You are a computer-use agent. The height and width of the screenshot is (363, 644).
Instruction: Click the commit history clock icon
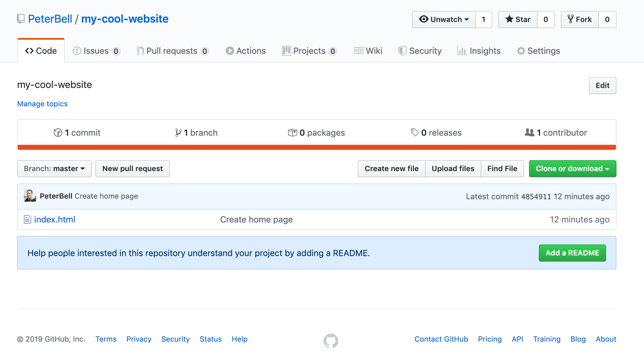pos(58,133)
